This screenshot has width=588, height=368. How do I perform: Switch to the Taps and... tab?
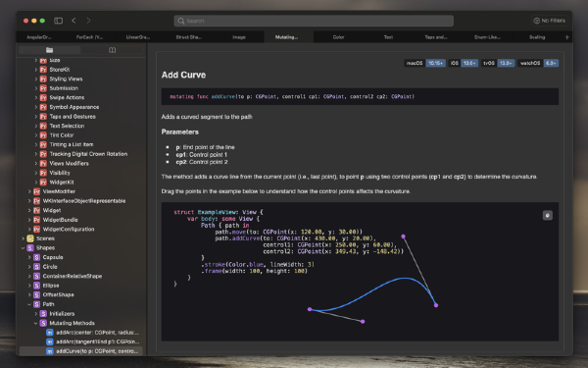point(436,37)
